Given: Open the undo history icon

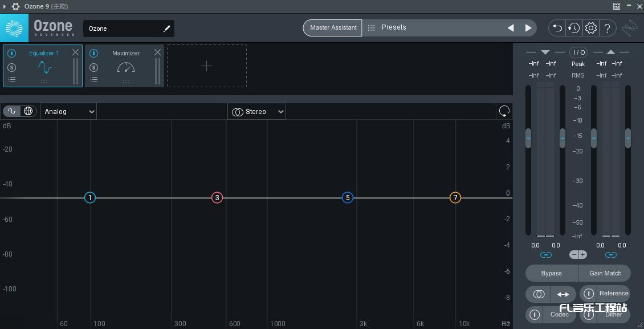Looking at the screenshot, I should pos(573,27).
